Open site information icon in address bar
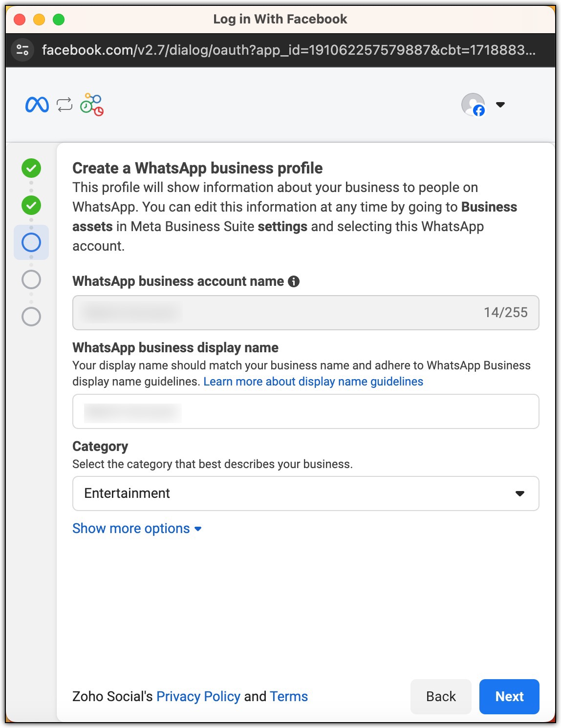Screen dimensions: 561x728 (x=22, y=50)
